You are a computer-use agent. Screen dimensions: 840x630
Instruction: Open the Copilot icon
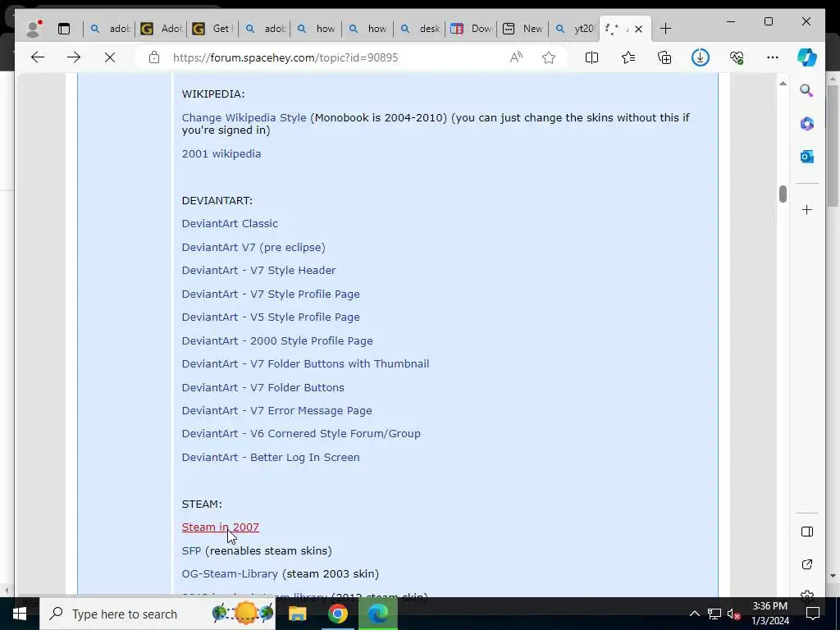[807, 57]
